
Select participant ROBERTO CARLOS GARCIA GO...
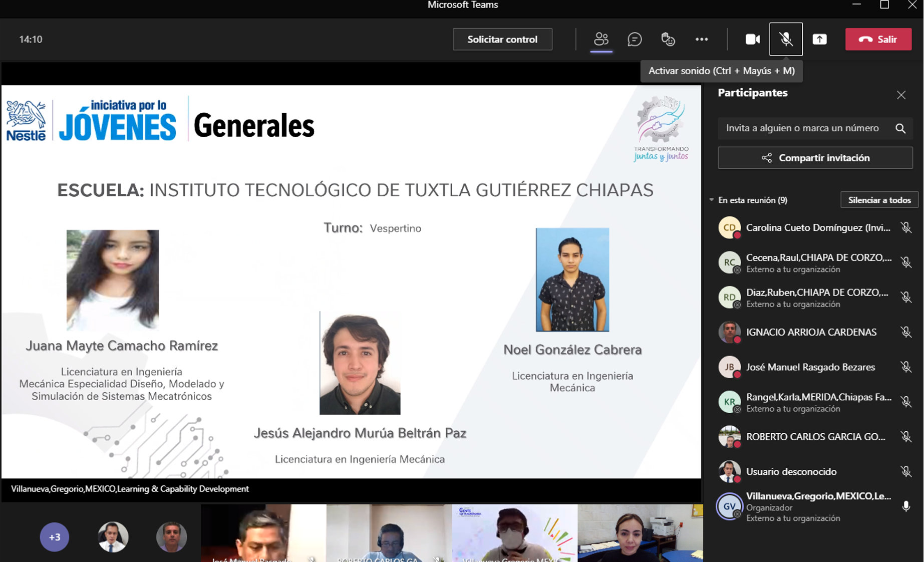(x=815, y=437)
